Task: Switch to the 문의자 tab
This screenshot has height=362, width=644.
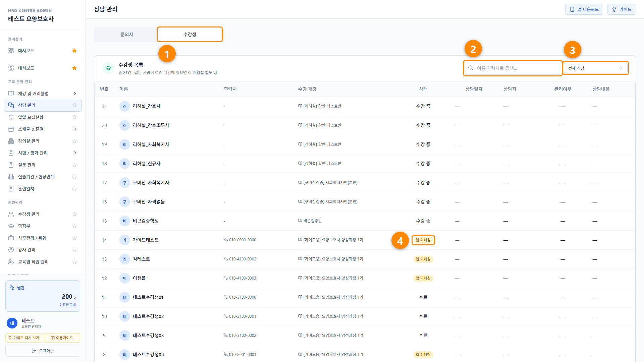Action: pos(127,35)
